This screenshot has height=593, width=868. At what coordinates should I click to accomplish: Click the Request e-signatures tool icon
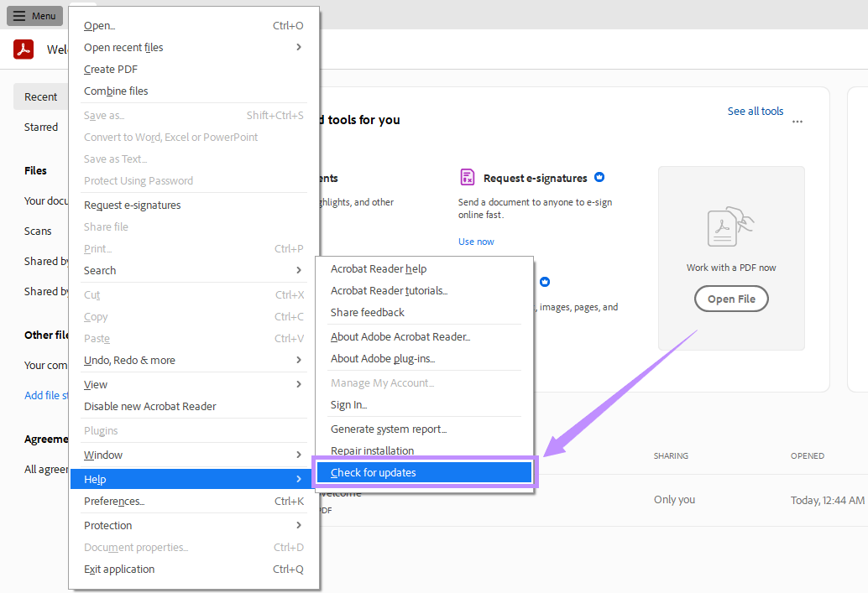[x=468, y=177]
